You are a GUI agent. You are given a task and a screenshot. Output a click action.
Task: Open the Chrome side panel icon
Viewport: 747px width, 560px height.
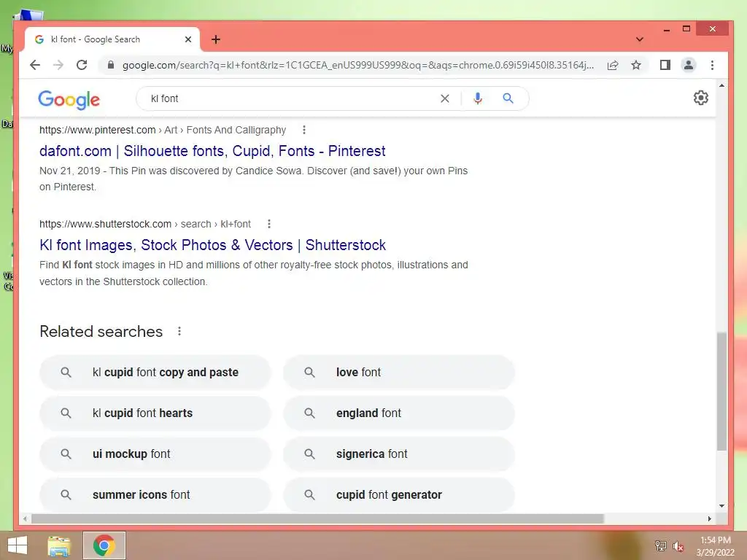665,65
